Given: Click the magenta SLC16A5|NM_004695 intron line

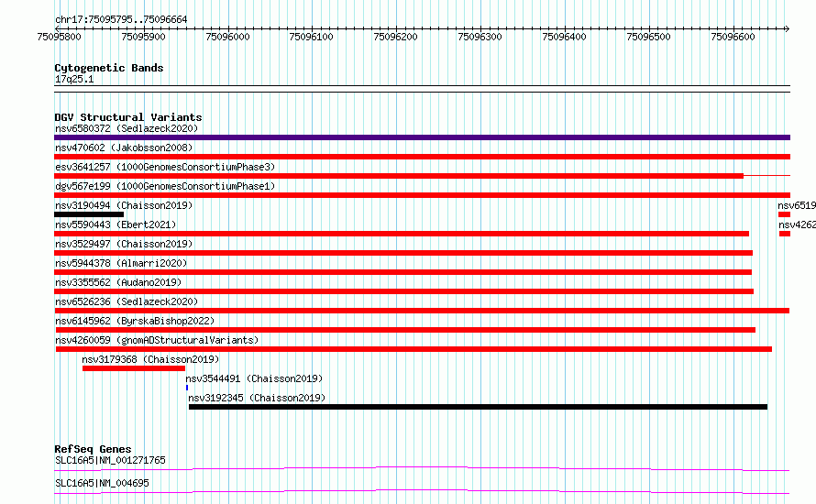Looking at the screenshot, I should 422,491.
